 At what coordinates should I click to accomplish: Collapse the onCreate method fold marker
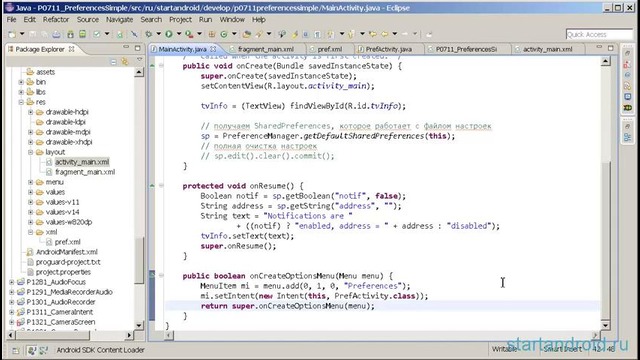(161, 66)
